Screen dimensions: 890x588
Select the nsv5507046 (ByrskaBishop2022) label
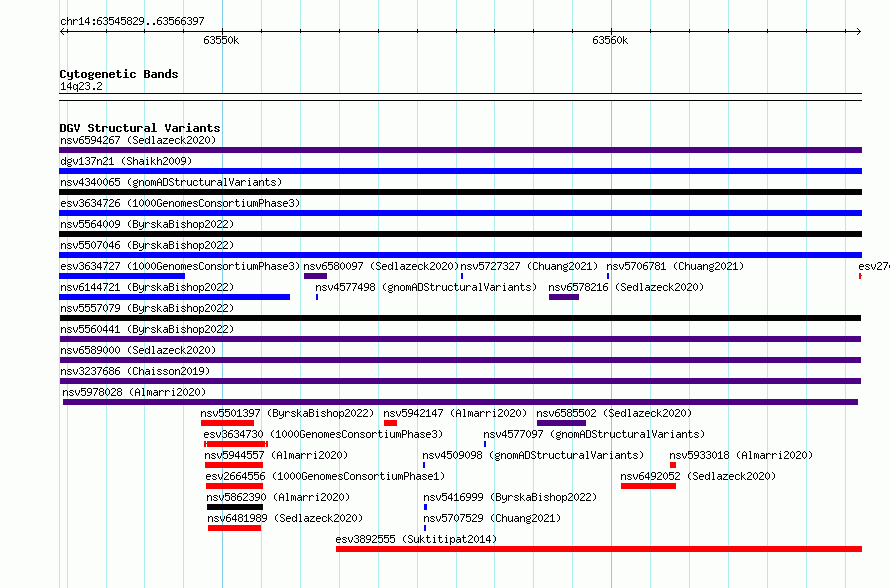pyautogui.click(x=147, y=245)
